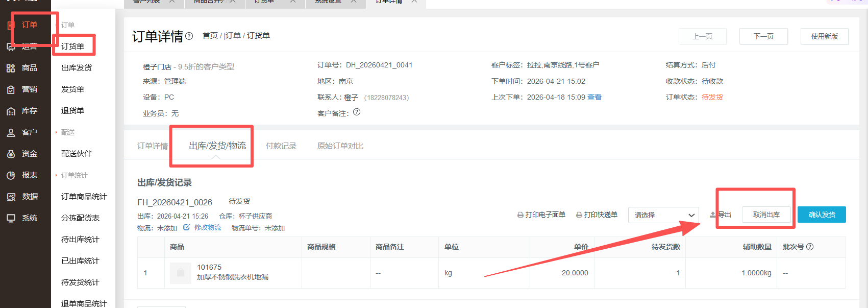Select 发货单 in the submenu
Screen dimensions: 868x308
[x=72, y=89]
